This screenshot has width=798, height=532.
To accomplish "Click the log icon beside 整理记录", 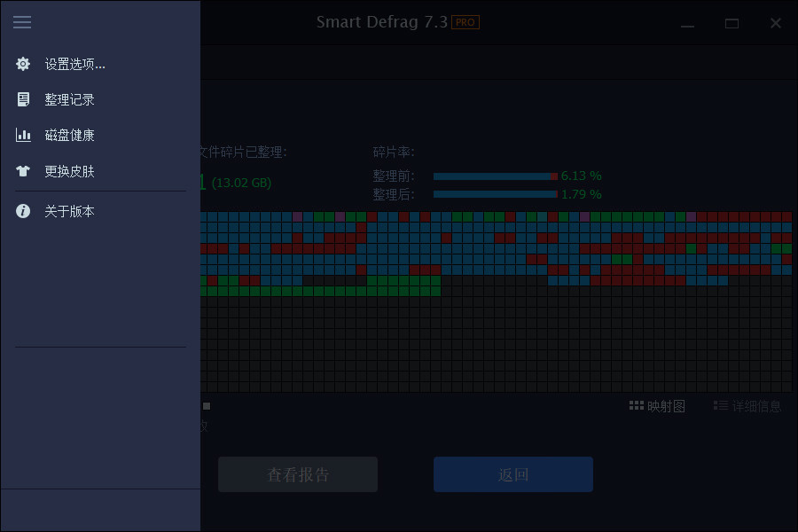I will tap(23, 99).
